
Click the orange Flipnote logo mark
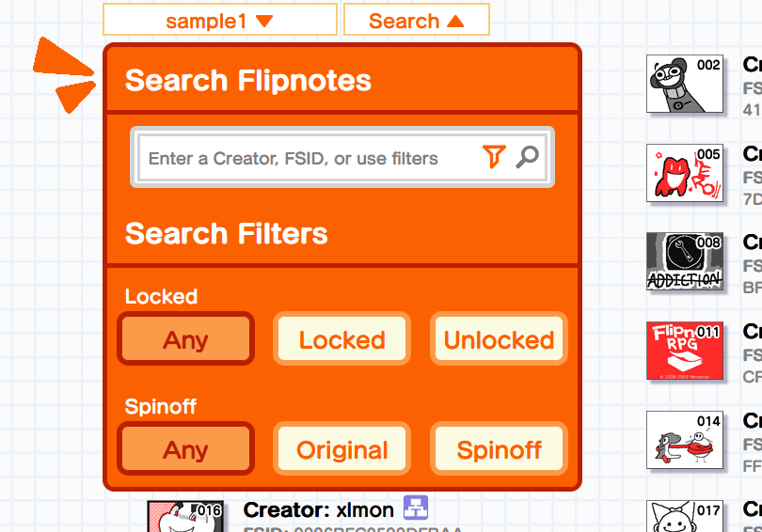(x=65, y=75)
